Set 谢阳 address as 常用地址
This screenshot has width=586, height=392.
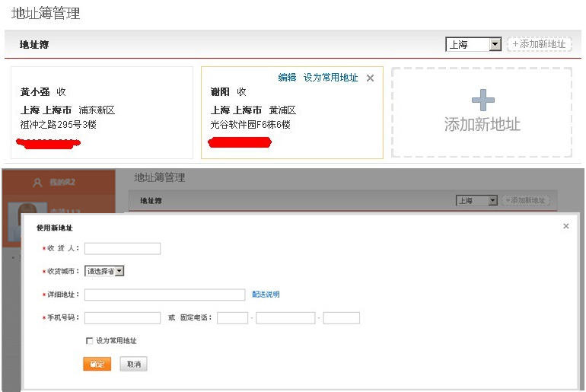tap(330, 78)
